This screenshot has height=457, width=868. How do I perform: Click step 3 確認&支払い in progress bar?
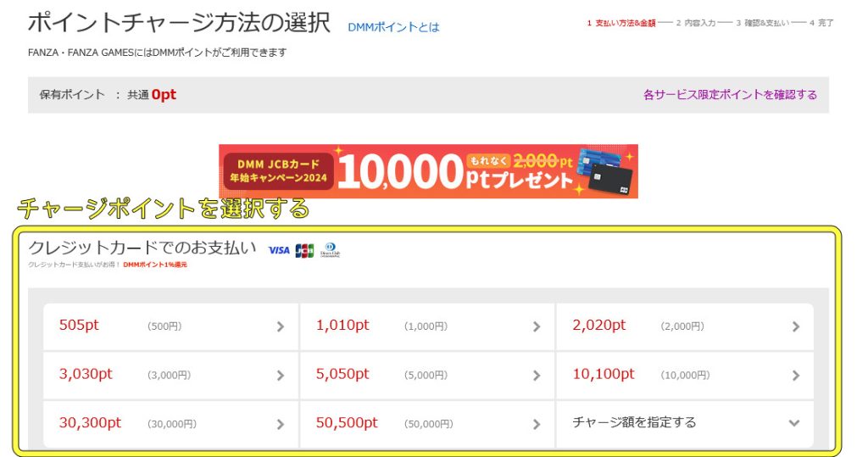click(763, 23)
